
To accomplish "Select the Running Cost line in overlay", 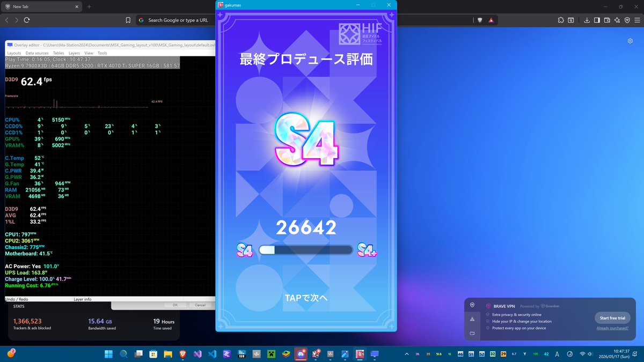I will point(31,285).
